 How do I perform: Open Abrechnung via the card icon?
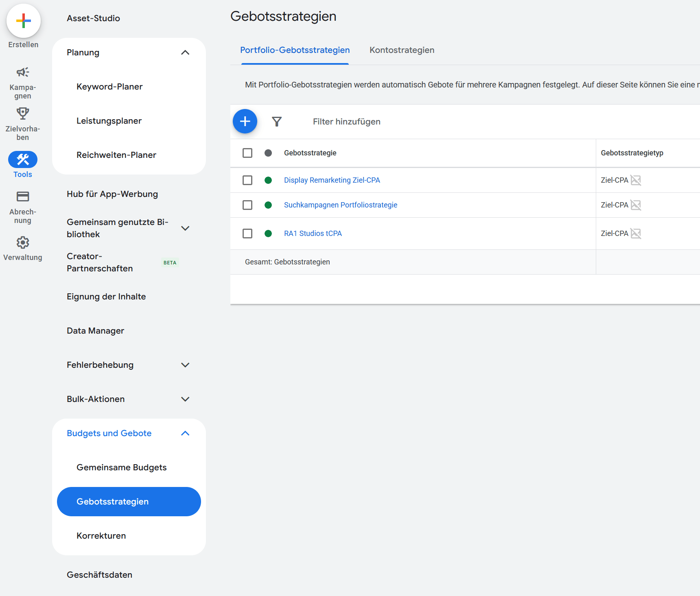point(22,196)
